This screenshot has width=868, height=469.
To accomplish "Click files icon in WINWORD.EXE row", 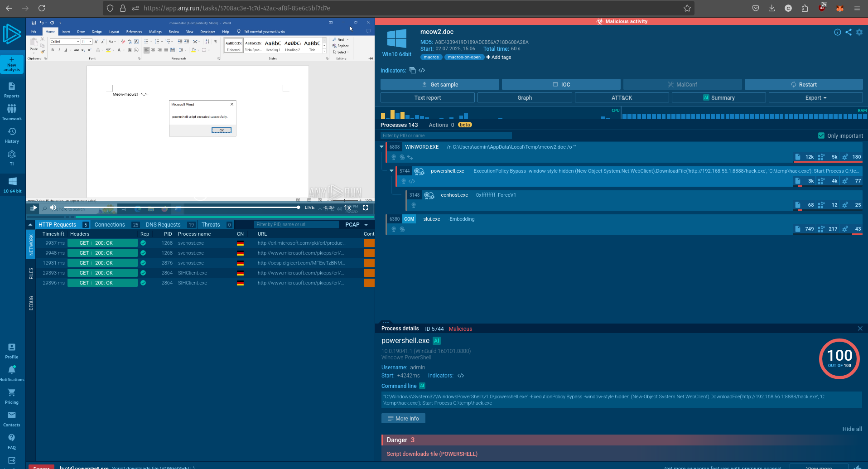I will coord(797,157).
